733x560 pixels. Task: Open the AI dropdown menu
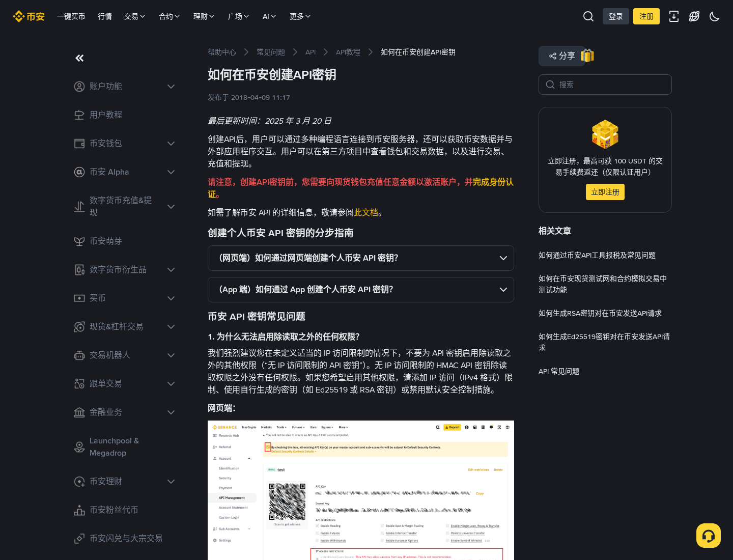tap(269, 16)
